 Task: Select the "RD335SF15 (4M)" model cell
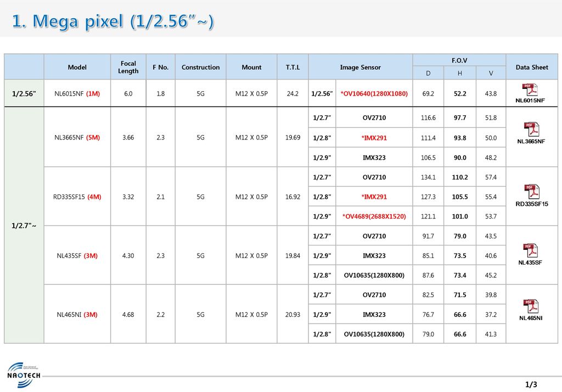pyautogui.click(x=77, y=197)
